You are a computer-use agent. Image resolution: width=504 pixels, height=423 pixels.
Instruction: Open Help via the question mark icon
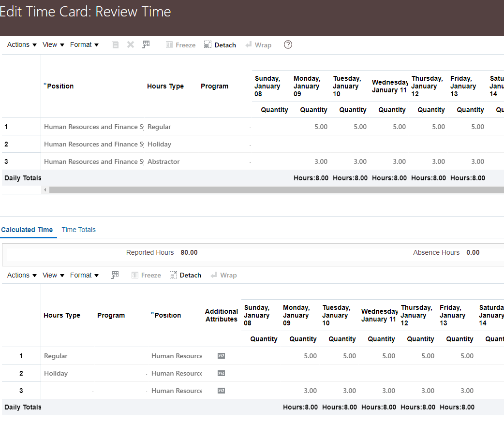coord(288,44)
